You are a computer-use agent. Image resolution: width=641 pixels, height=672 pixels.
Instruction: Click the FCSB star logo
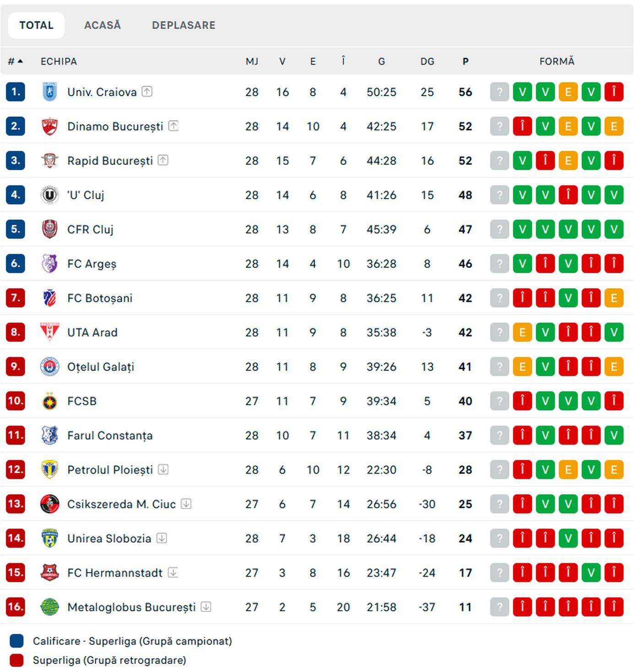(x=49, y=401)
